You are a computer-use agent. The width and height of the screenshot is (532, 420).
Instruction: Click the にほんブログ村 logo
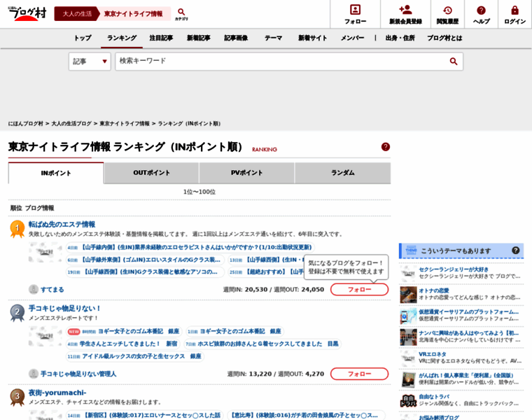(27, 13)
